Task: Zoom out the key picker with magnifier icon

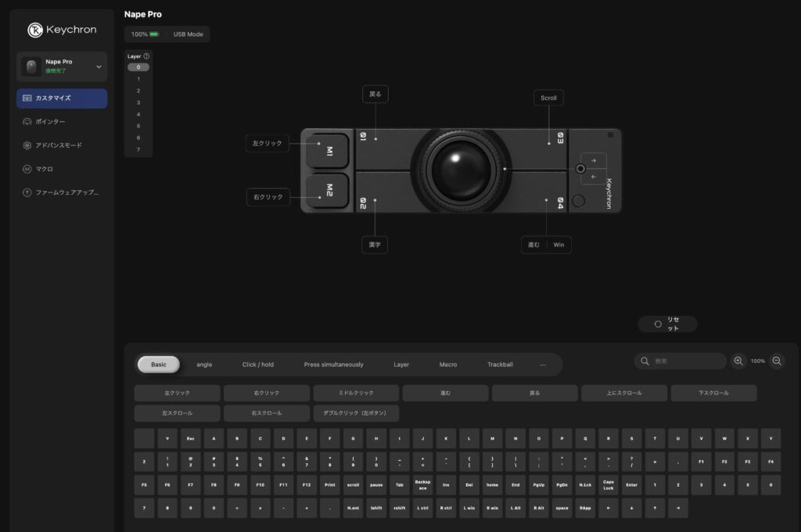Action: coord(777,361)
